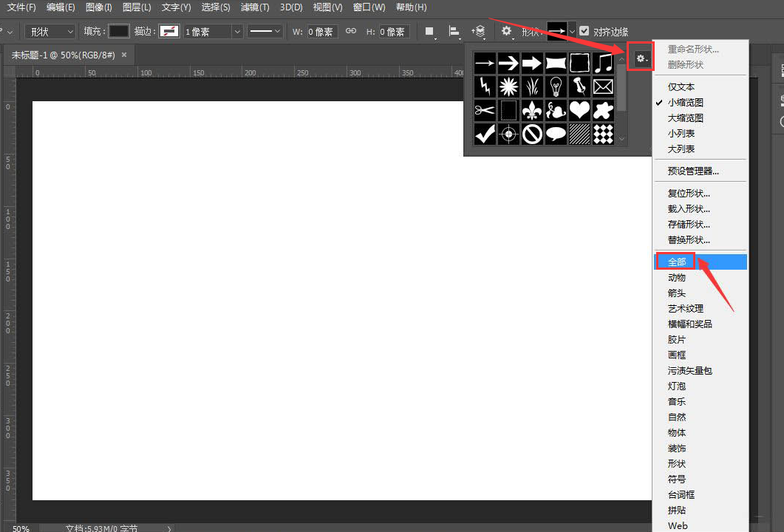The width and height of the screenshot is (784, 532).
Task: Open the stroke width dropdown arrow
Action: coord(237,32)
